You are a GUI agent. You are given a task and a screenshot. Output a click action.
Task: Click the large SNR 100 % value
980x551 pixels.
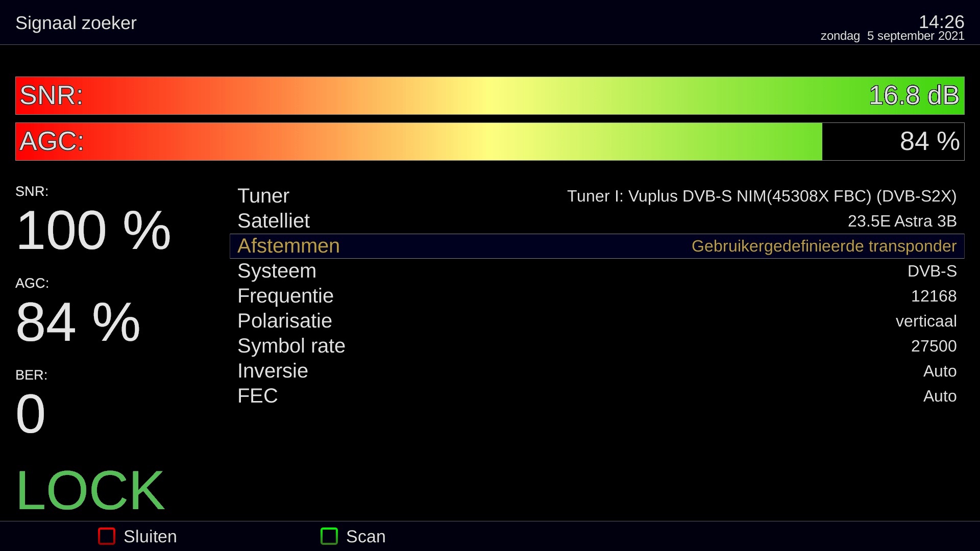point(93,231)
